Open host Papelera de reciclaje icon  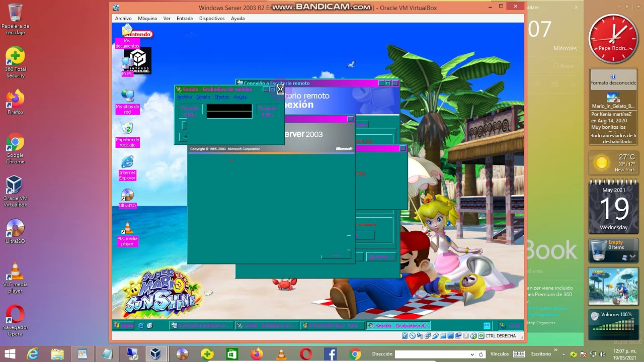[x=16, y=19]
